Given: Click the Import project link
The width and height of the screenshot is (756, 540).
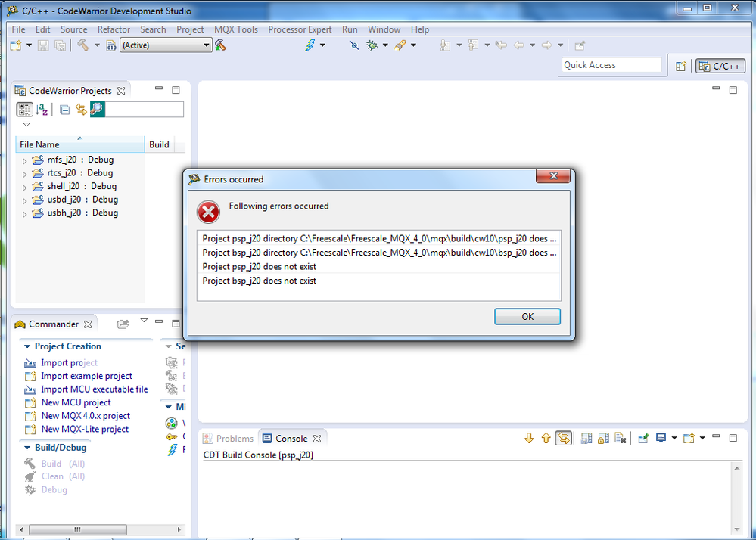Looking at the screenshot, I should point(69,363).
